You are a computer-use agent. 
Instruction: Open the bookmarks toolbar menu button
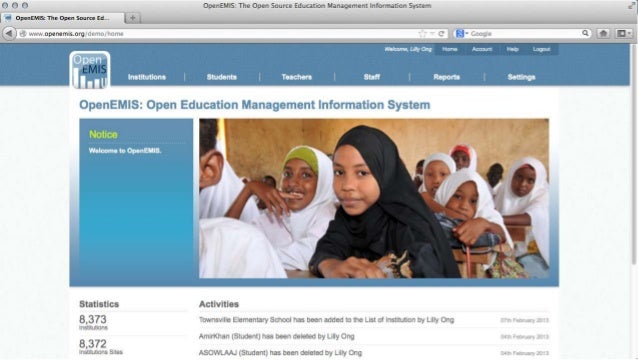[623, 33]
